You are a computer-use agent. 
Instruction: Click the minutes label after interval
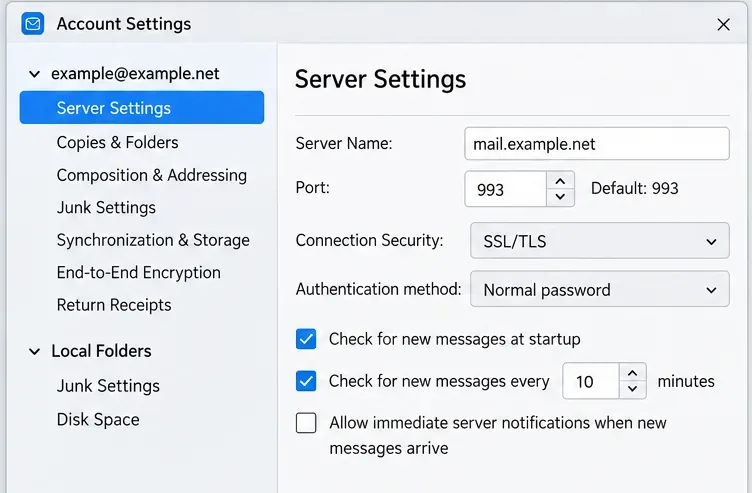pos(686,381)
